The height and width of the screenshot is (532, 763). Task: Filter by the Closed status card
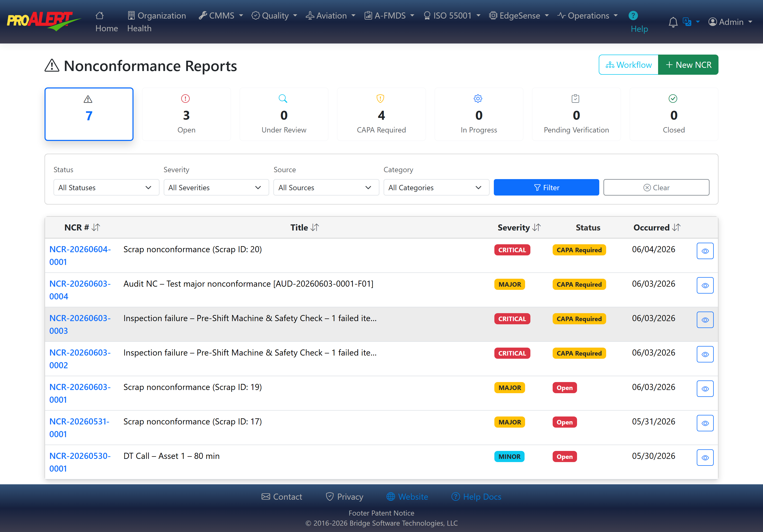coord(674,114)
